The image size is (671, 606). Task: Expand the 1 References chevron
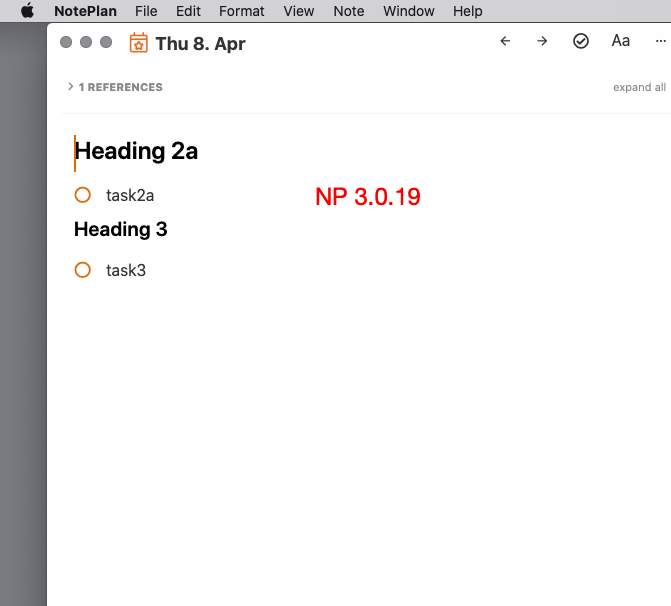click(x=71, y=86)
